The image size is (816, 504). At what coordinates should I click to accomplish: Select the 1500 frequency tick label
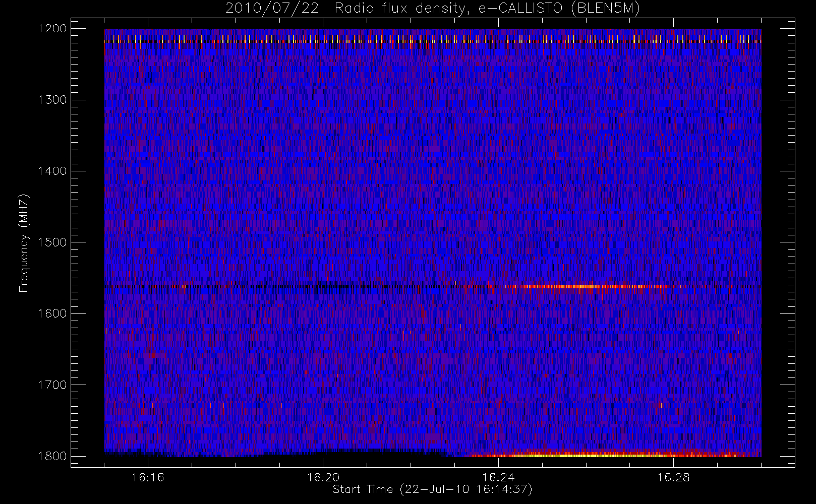click(x=52, y=242)
